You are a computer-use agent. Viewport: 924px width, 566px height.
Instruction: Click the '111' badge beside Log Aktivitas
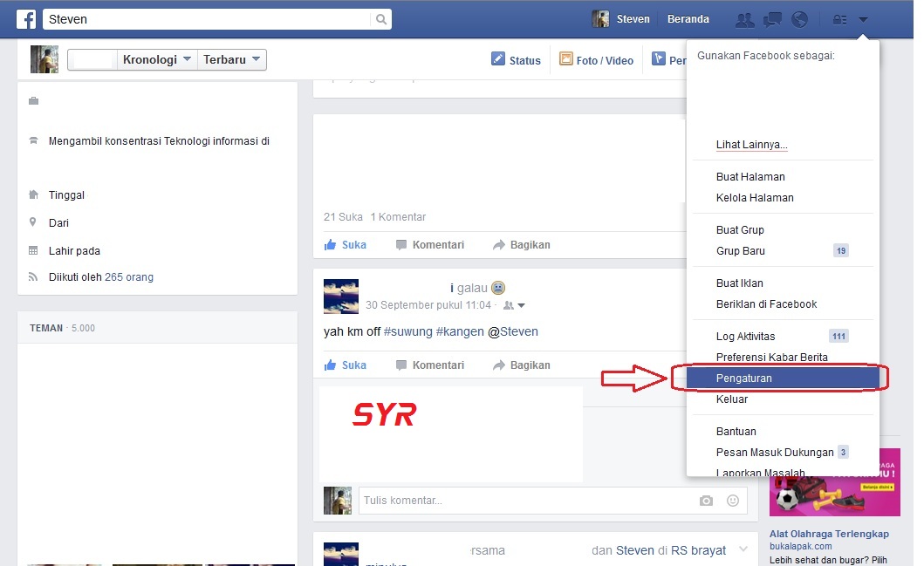(838, 337)
